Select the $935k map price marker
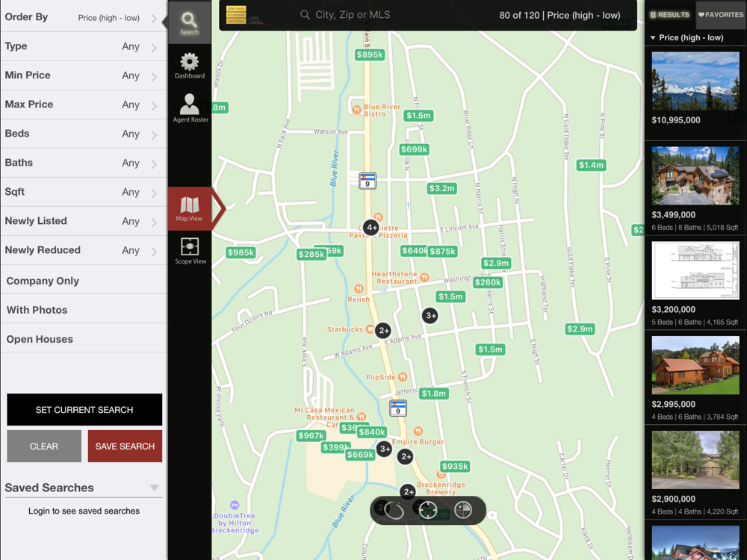The height and width of the screenshot is (560, 747). click(455, 466)
